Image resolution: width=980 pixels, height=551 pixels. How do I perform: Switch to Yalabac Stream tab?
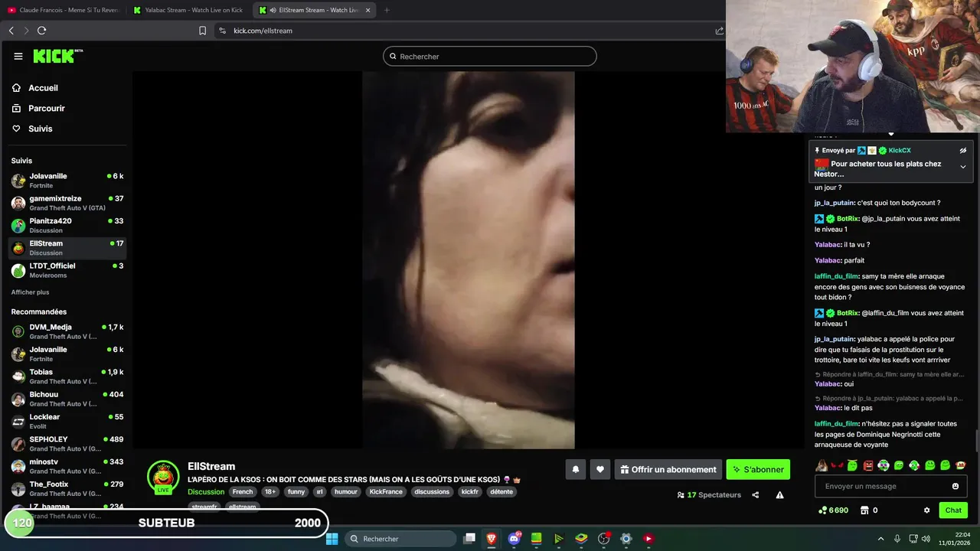(188, 10)
